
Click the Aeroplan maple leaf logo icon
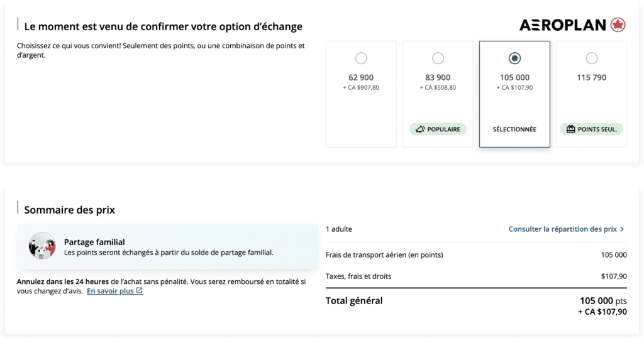click(617, 25)
